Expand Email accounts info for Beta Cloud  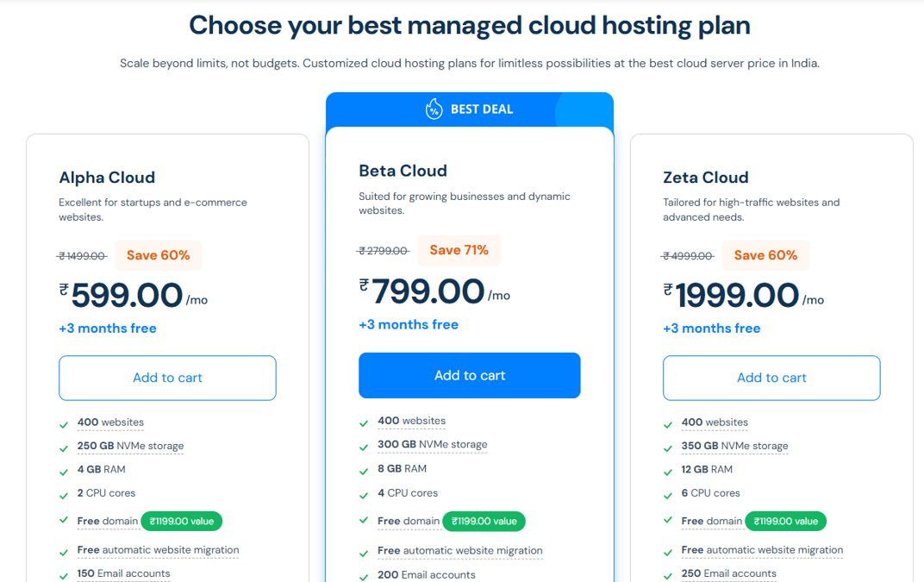426,574
